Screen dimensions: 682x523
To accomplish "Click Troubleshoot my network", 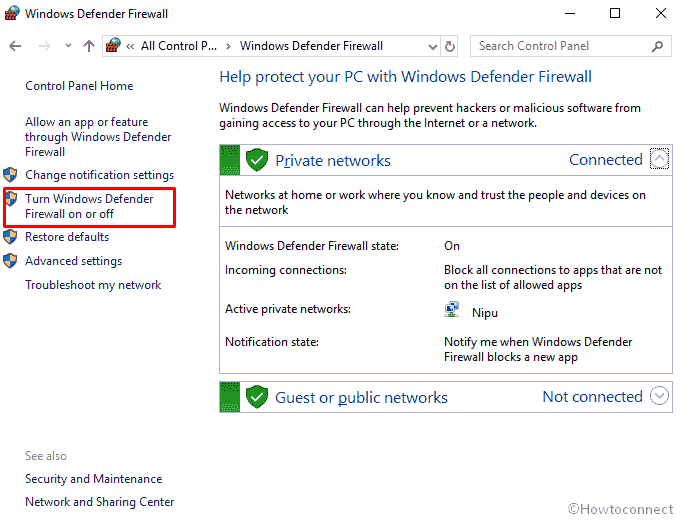I will coord(93,285).
